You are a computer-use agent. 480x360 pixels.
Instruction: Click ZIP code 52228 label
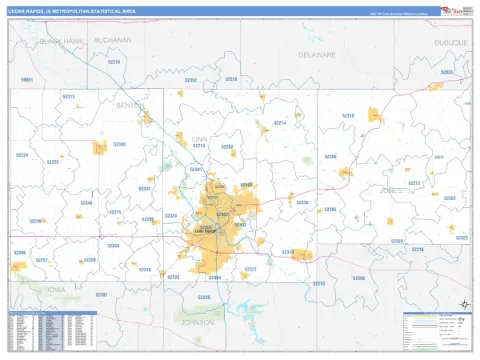[x=173, y=277]
